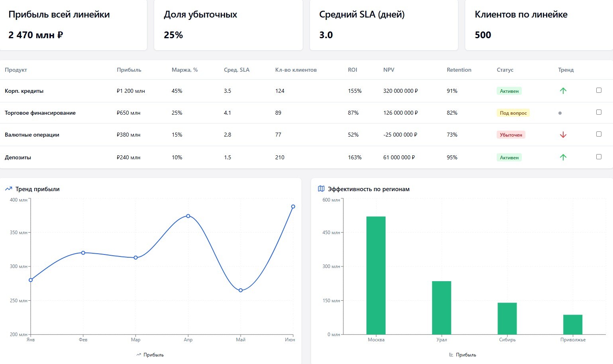The height and width of the screenshot is (364, 613).
Task: Click the Прибыль legend icon under bar chart
Action: point(451,355)
